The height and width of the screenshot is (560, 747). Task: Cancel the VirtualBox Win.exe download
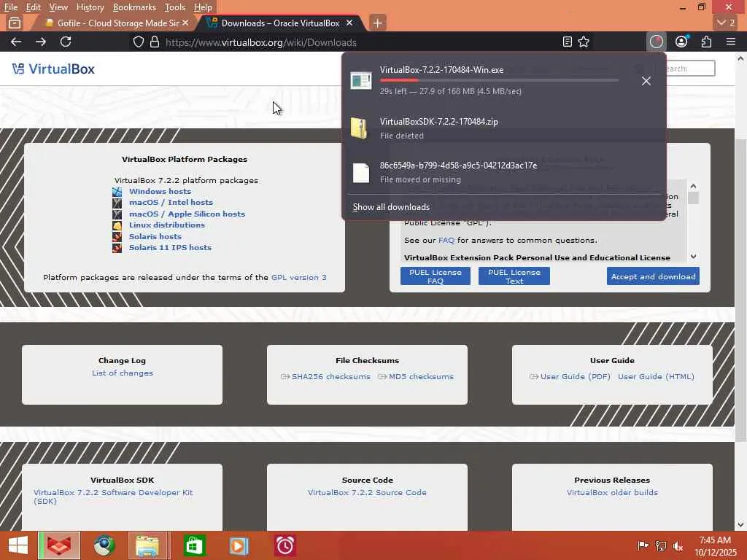[x=646, y=81]
